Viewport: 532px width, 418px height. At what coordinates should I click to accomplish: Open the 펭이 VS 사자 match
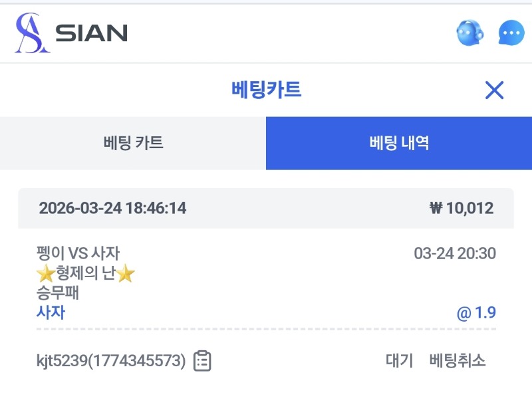click(x=78, y=253)
